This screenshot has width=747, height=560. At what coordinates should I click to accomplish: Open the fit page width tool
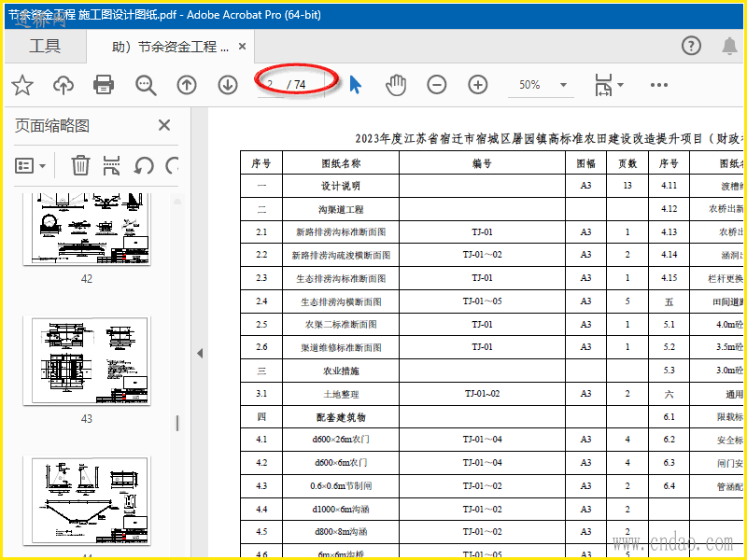pos(603,85)
